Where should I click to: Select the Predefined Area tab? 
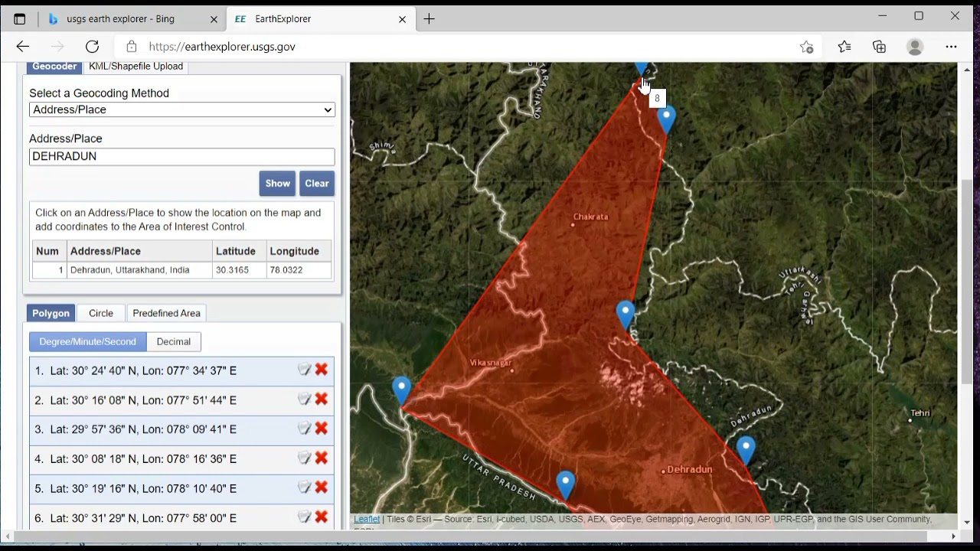(x=166, y=313)
